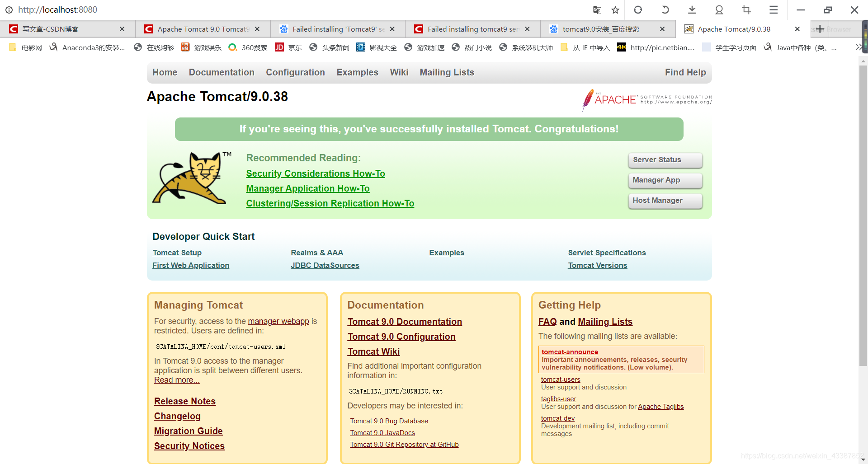
Task: Click the screenshot crop icon
Action: pyautogui.click(x=746, y=10)
